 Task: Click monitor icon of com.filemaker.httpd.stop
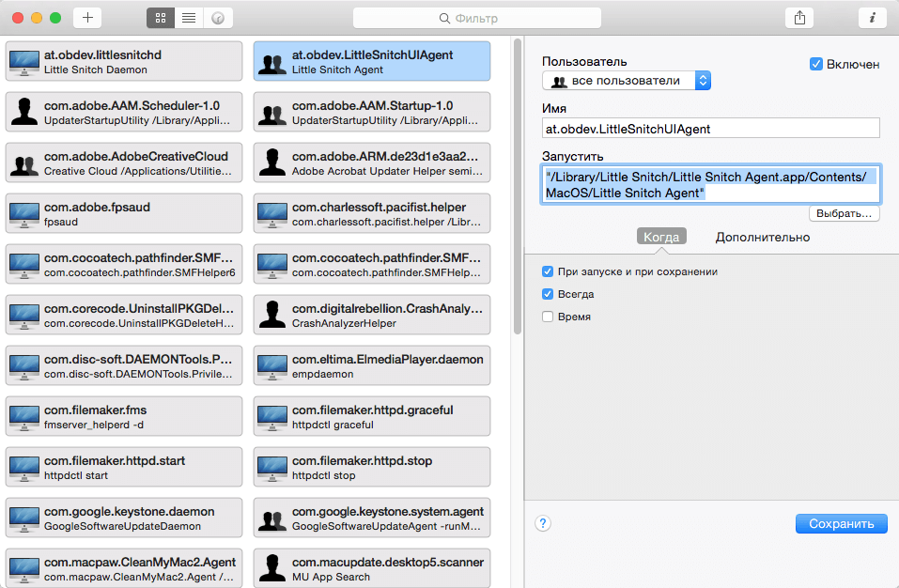click(271, 468)
